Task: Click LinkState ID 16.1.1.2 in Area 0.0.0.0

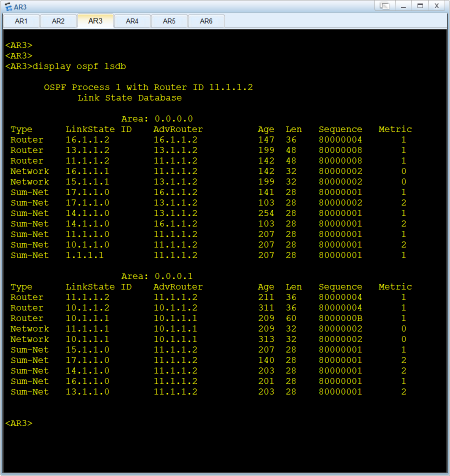Action: coord(88,139)
